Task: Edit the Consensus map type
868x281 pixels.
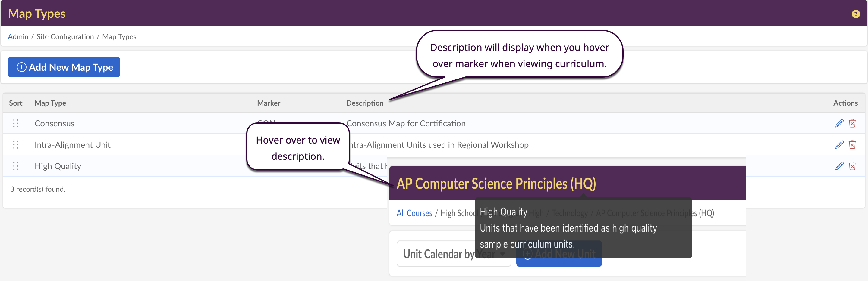Action: pos(839,124)
